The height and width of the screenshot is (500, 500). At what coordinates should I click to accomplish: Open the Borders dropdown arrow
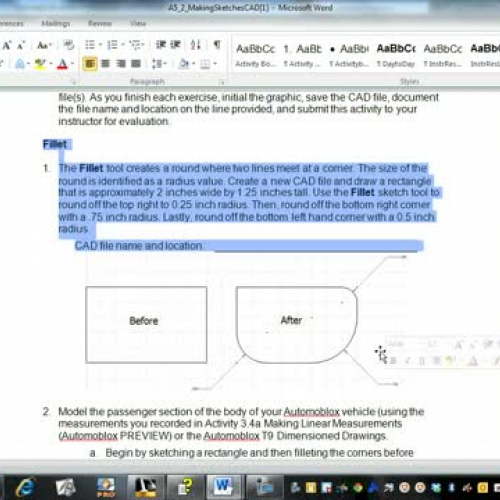tap(215, 64)
